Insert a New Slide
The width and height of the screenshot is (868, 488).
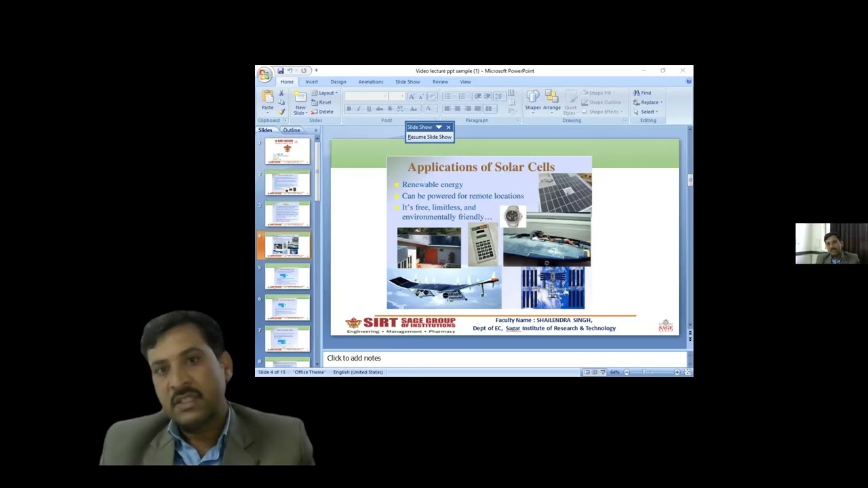click(x=300, y=102)
